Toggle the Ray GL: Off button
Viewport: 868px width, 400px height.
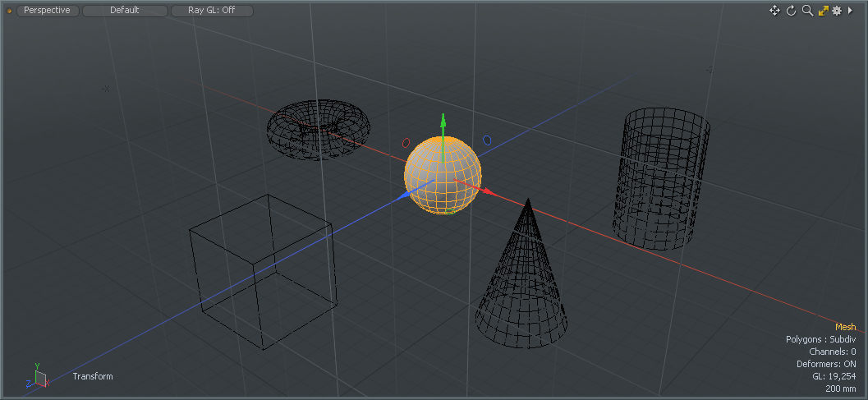coord(212,11)
